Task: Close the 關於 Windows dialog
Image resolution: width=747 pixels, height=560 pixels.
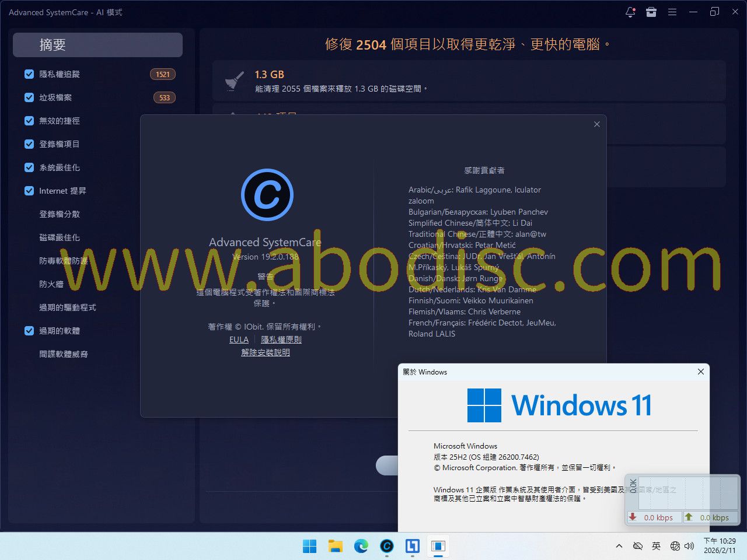Action: point(701,372)
